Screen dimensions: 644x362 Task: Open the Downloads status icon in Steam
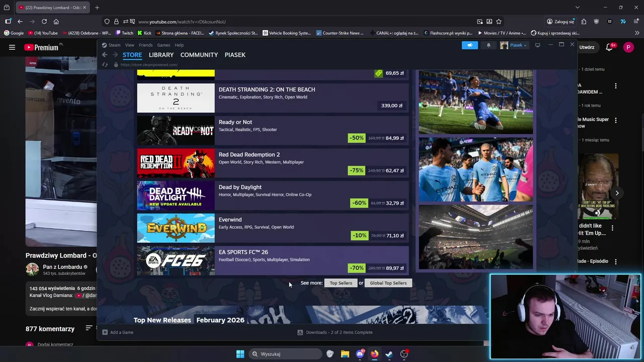click(x=300, y=332)
